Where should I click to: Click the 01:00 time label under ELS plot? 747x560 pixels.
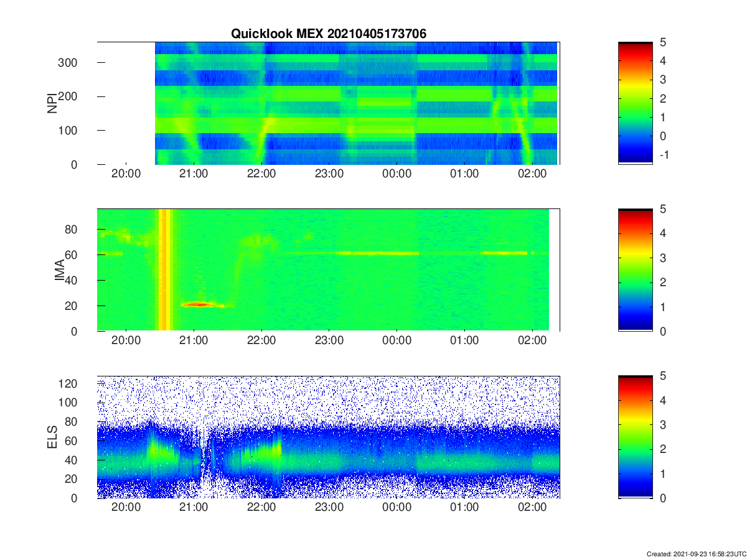465,508
